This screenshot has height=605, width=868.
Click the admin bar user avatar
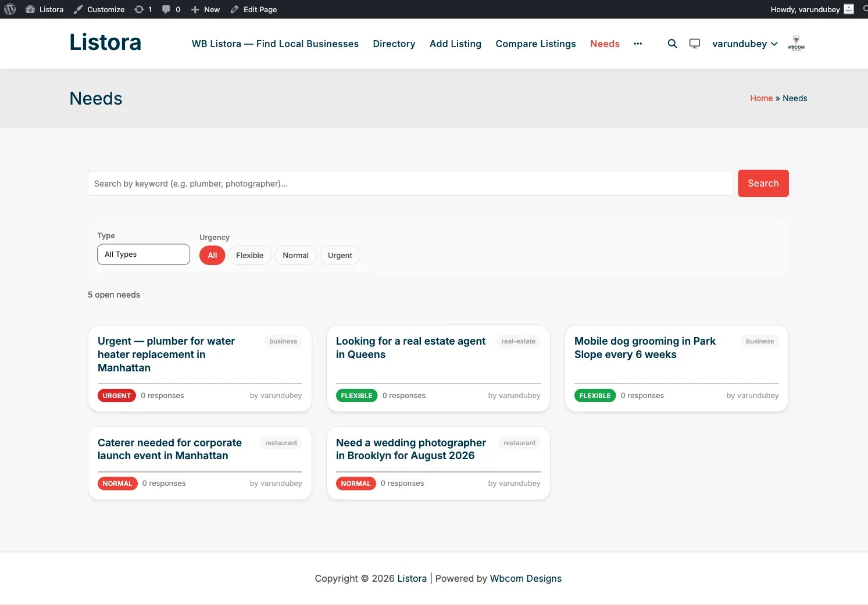(849, 9)
